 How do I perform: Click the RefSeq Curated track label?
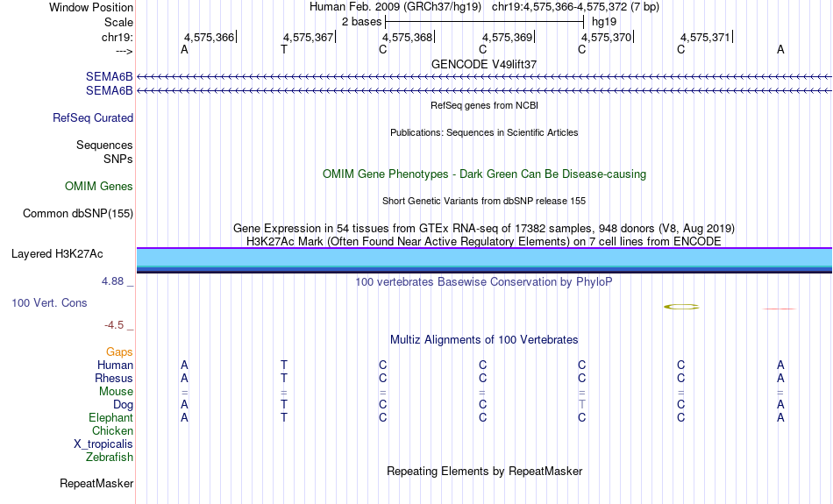tap(92, 118)
